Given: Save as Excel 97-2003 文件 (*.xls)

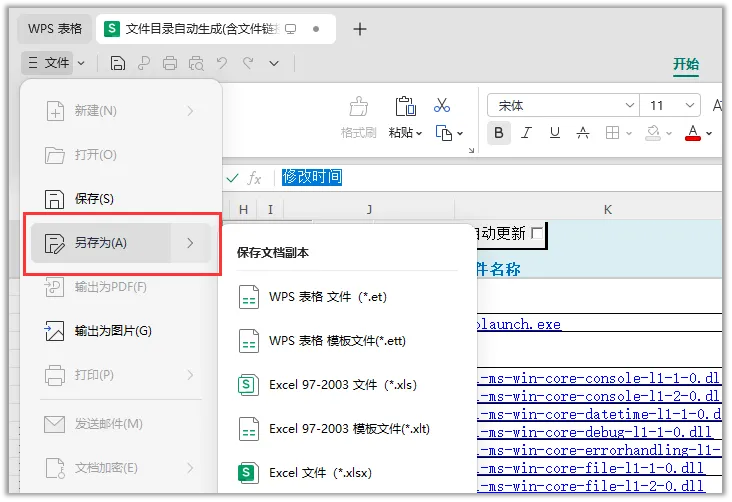Looking at the screenshot, I should pos(347,385).
